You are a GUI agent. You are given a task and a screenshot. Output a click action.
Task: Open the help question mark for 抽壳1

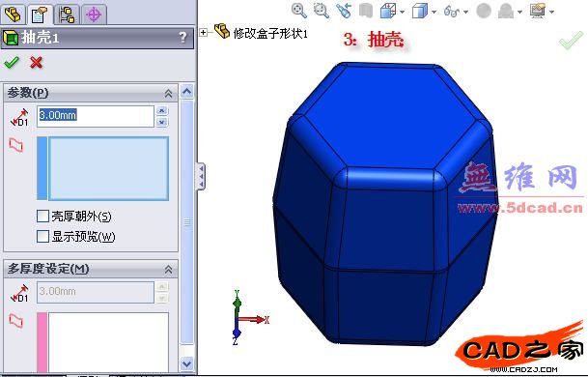pyautogui.click(x=182, y=37)
